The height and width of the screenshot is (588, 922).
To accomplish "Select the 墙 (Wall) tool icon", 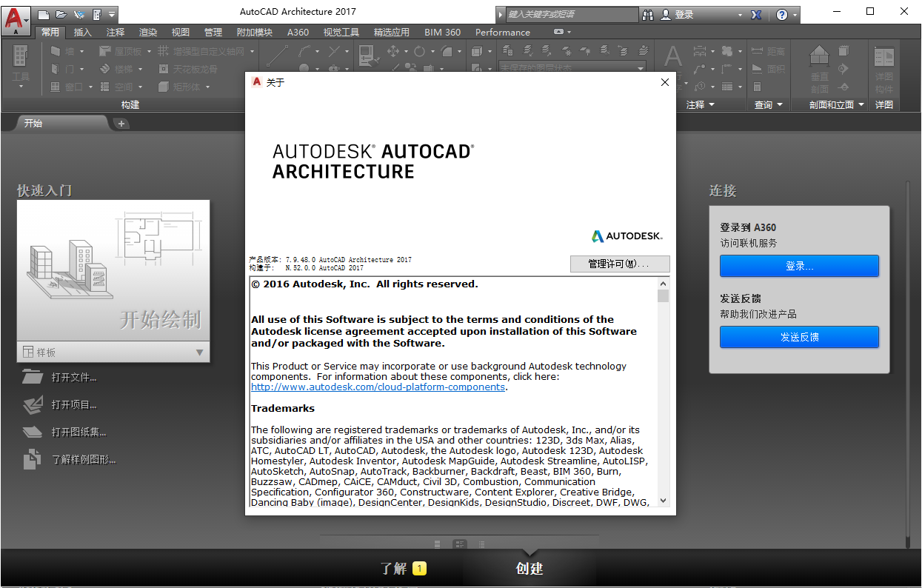I will point(55,51).
